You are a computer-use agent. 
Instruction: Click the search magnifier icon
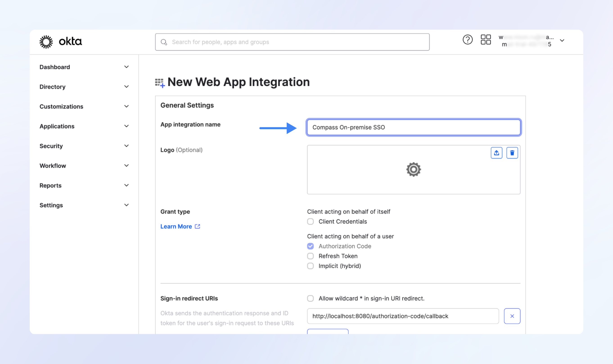tap(164, 42)
